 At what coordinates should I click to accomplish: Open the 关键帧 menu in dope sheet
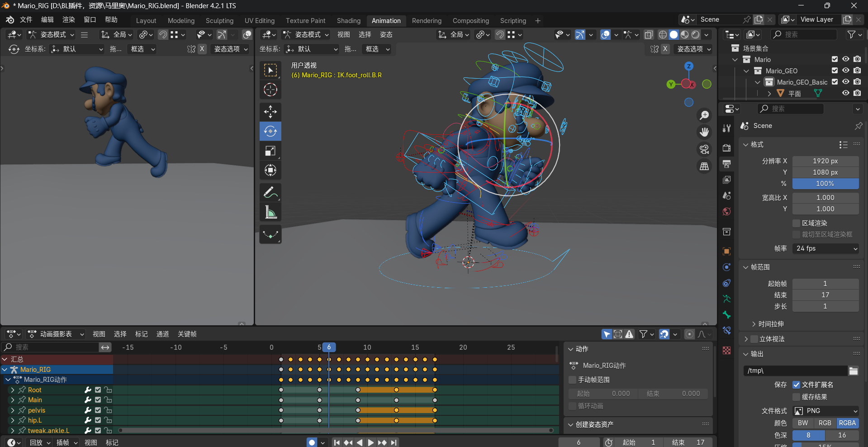click(x=187, y=334)
